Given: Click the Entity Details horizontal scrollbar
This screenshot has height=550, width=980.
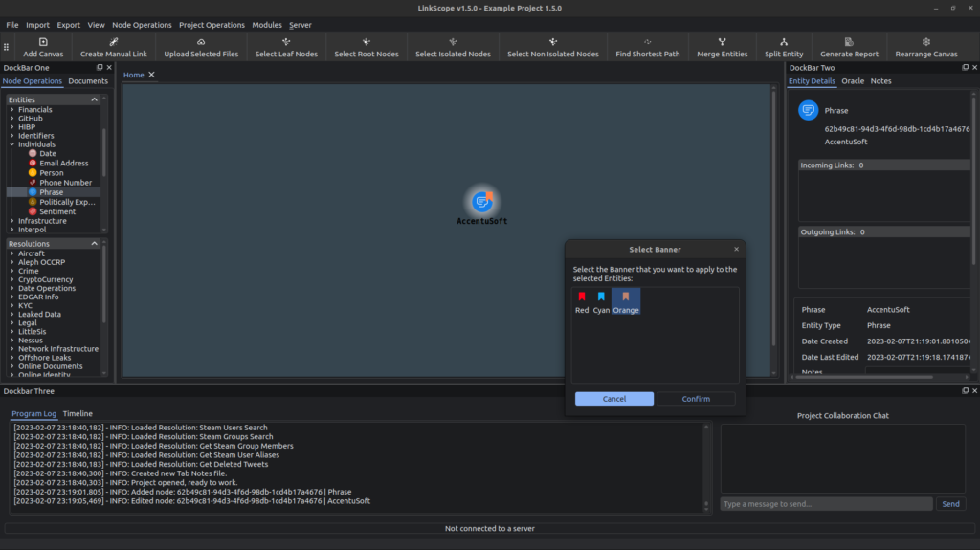Looking at the screenshot, I should pyautogui.click(x=865, y=377).
